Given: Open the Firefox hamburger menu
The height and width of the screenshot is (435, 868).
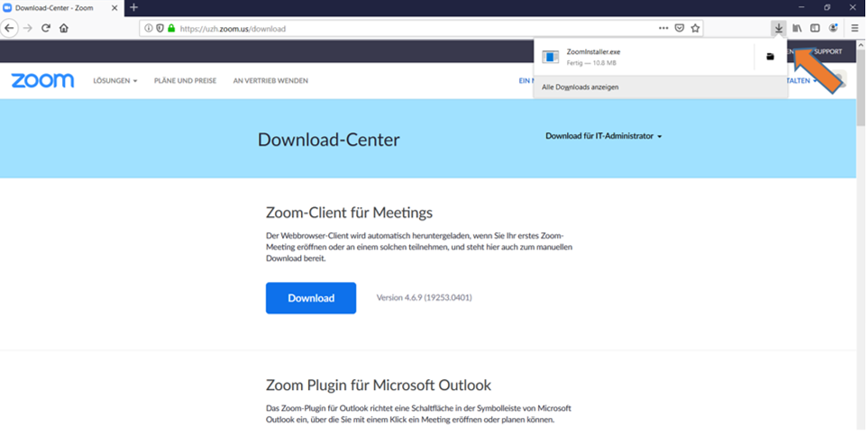Looking at the screenshot, I should [x=854, y=28].
